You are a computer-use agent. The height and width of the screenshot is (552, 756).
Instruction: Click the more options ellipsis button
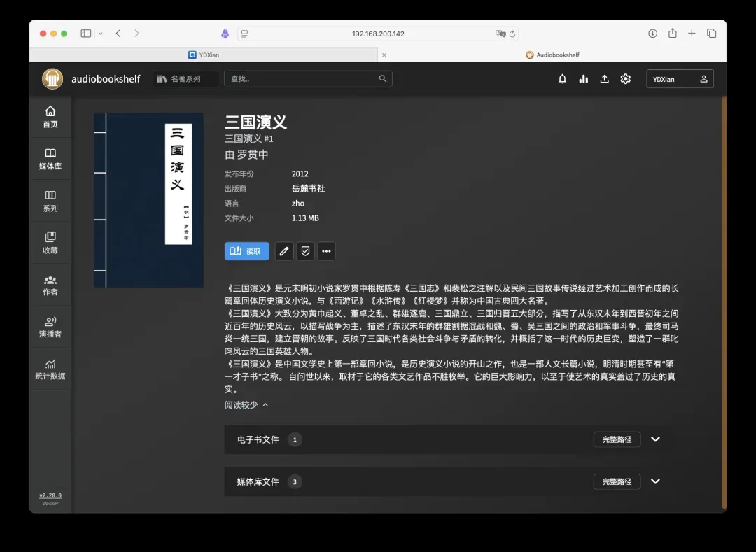[325, 251]
